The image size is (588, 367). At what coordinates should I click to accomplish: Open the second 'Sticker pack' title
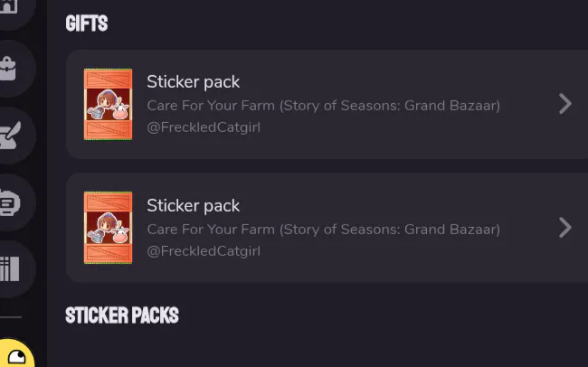[x=193, y=205]
